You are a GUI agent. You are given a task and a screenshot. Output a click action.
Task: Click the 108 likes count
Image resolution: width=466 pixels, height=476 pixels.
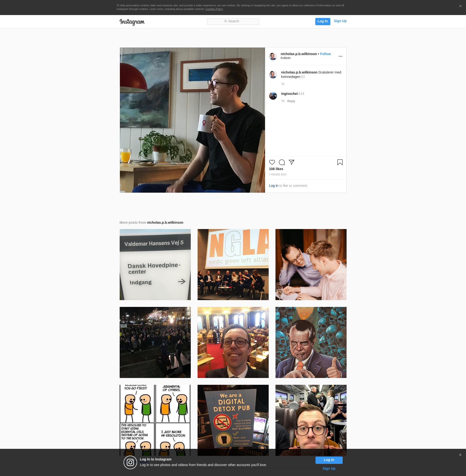point(276,169)
